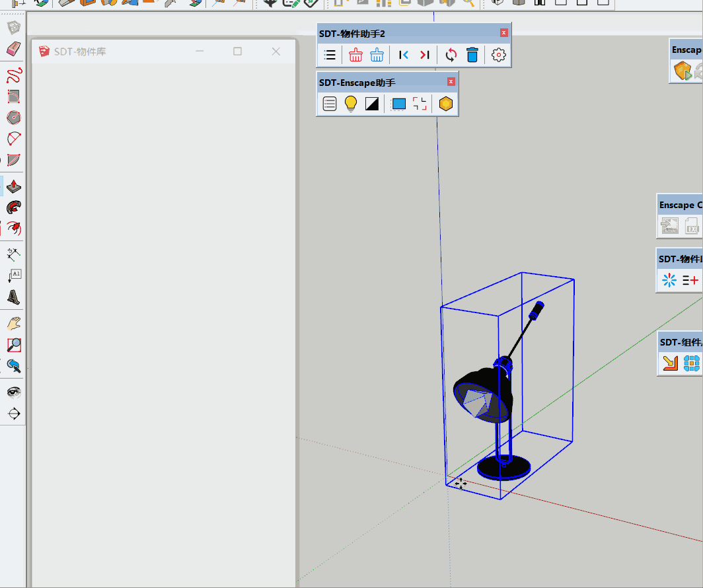
Task: Click the light bulb in SDT-Enscape助手
Action: pos(351,104)
